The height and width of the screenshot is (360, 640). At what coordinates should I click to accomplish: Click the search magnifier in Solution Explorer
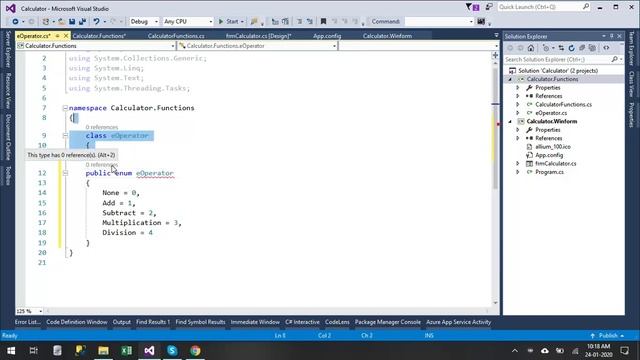(x=615, y=60)
